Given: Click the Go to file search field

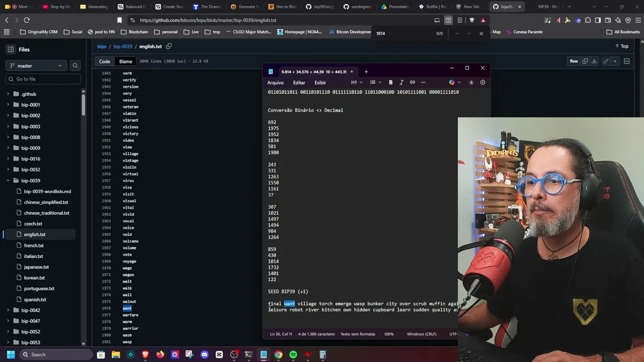Looking at the screenshot, I should (43, 79).
